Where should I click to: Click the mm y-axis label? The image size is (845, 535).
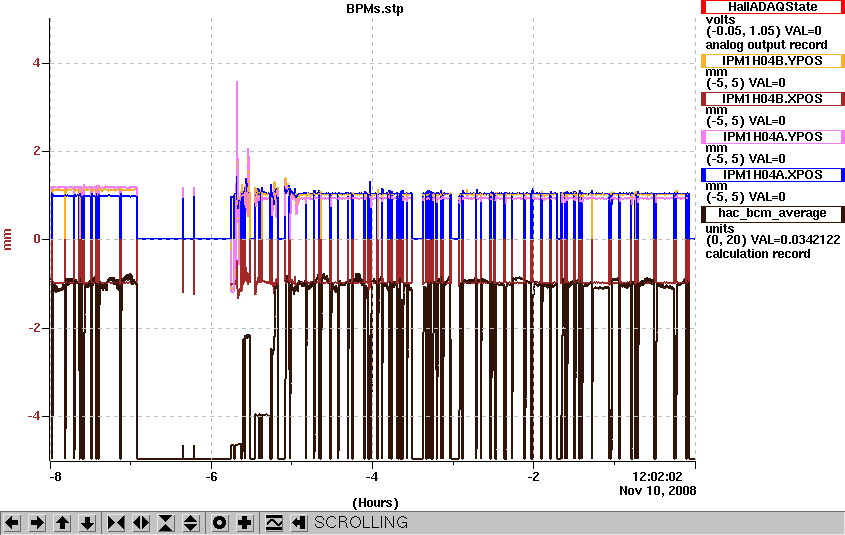(7, 239)
